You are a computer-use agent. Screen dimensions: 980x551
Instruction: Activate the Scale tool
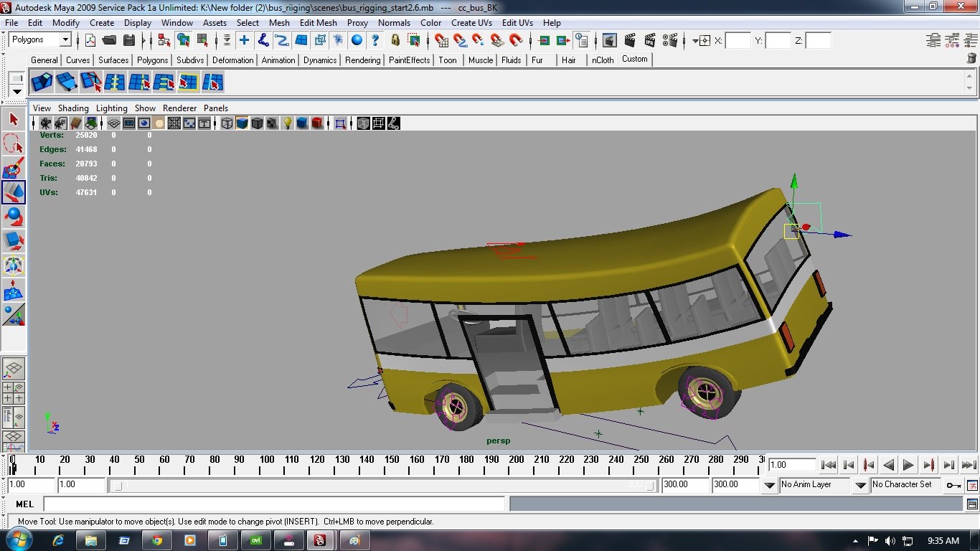[x=14, y=240]
